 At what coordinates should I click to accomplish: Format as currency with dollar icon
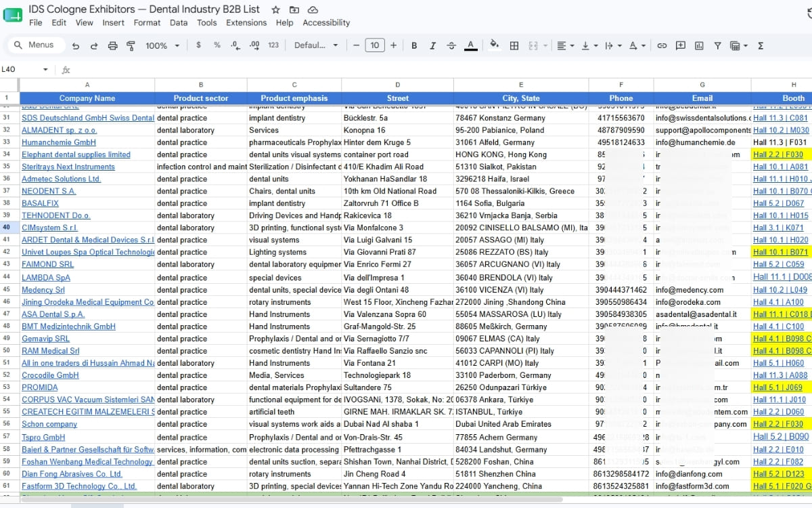tap(198, 45)
